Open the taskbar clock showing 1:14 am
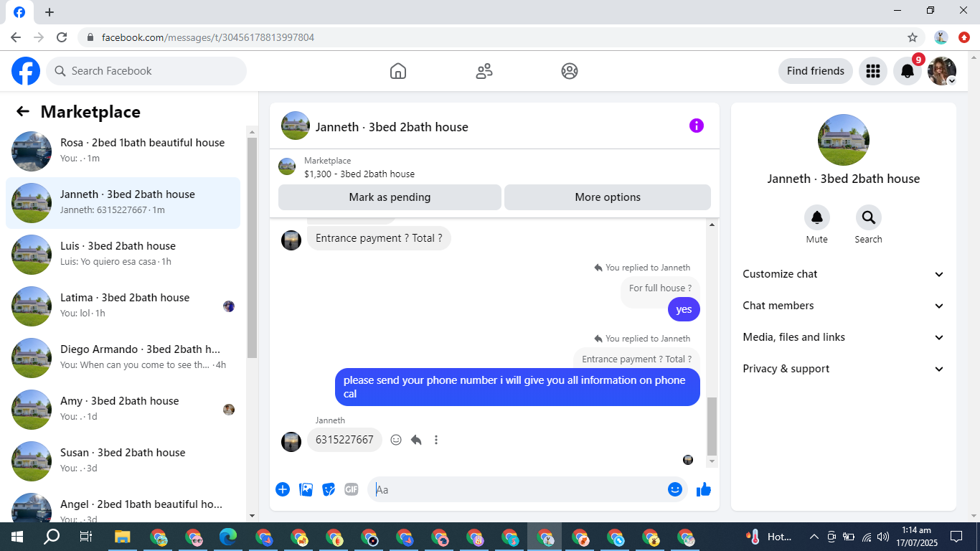This screenshot has width=980, height=551. coord(916,537)
